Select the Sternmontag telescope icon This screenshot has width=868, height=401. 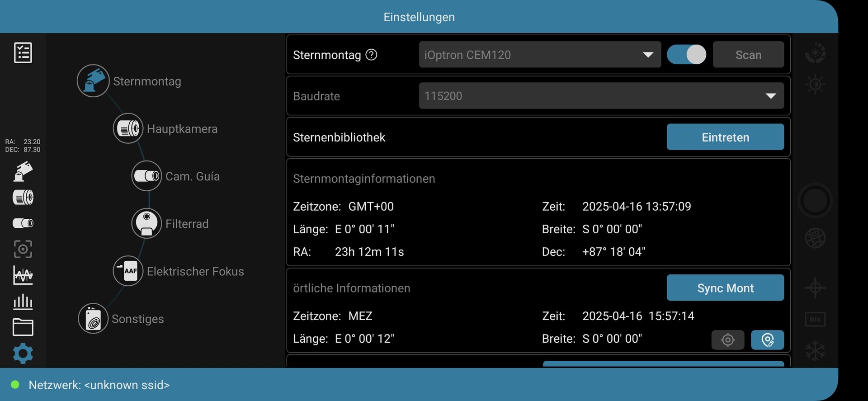pos(93,81)
